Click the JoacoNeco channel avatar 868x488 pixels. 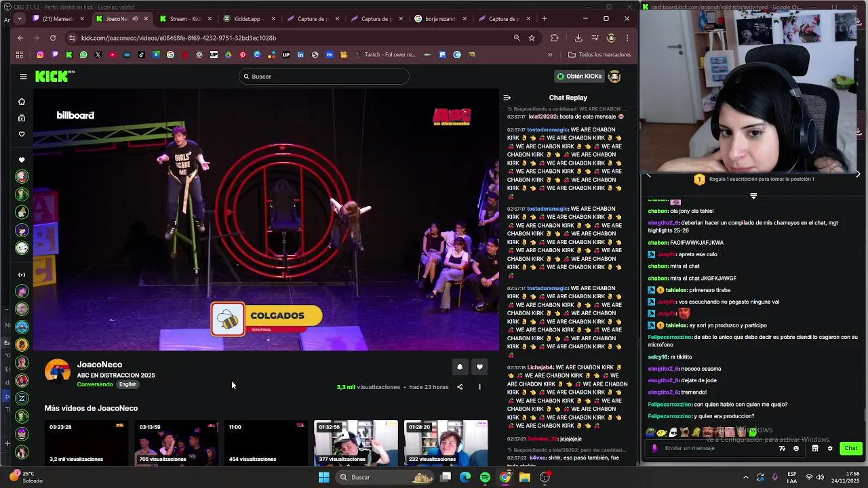pyautogui.click(x=58, y=371)
